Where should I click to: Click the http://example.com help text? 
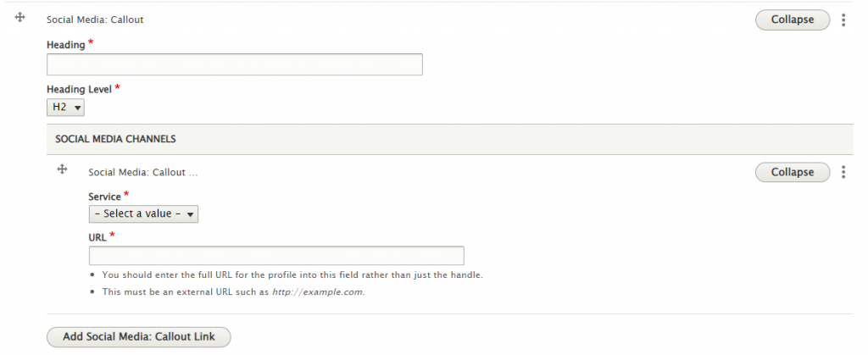pos(318,292)
